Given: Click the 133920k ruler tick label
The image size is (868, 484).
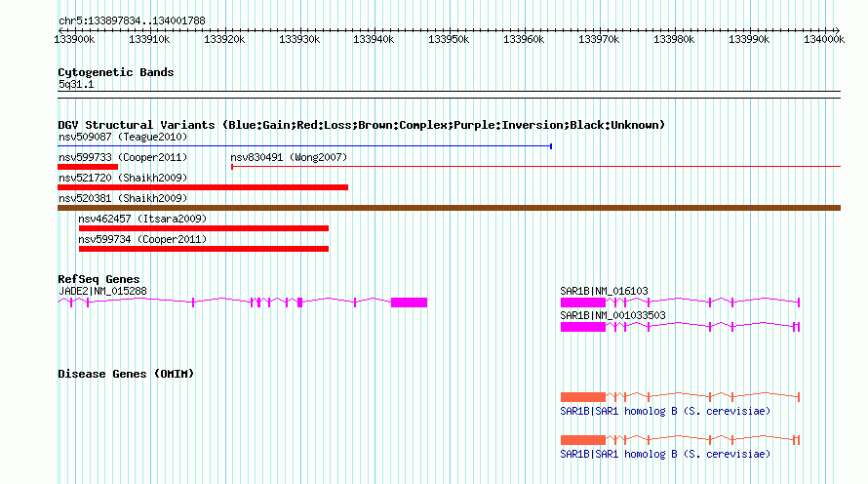Looking at the screenshot, I should (x=224, y=39).
